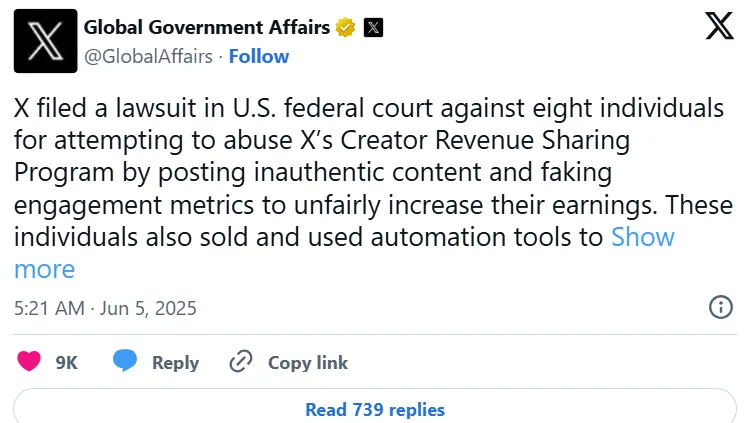This screenshot has width=753, height=423.
Task: Open the tweet info circle icon
Action: 721,307
